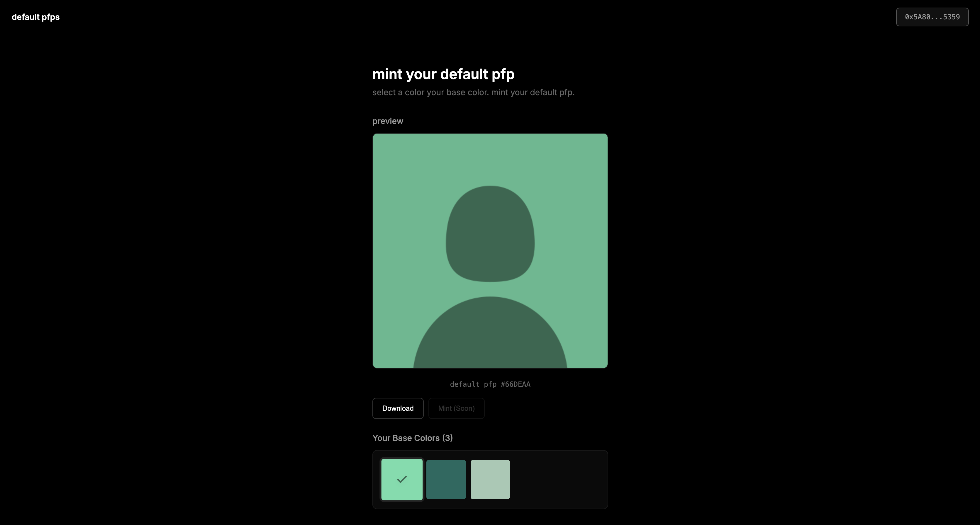
Task: Click the 'default pfp #66DEAA' caption
Action: (x=490, y=384)
